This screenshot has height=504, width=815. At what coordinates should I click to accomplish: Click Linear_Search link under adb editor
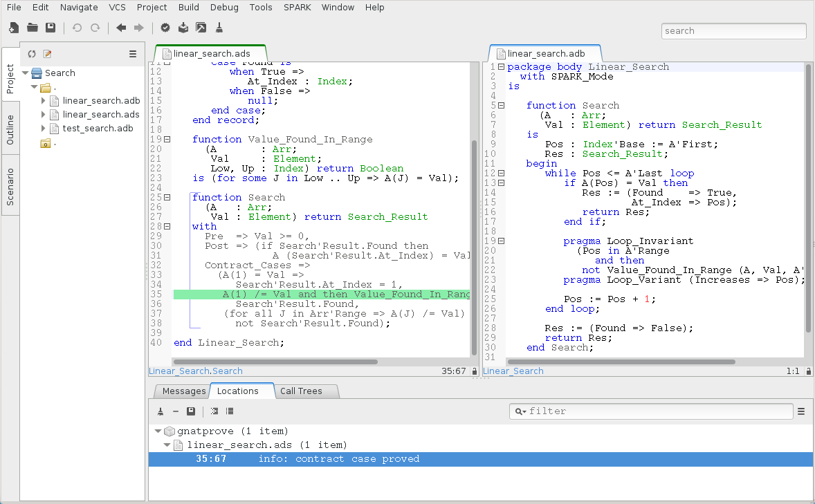click(513, 371)
